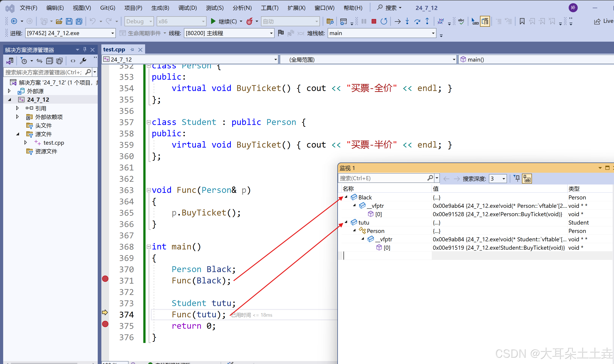Screen dimensions: 614x364
Task: Click the red Stop Debugging square
Action: [x=374, y=22]
